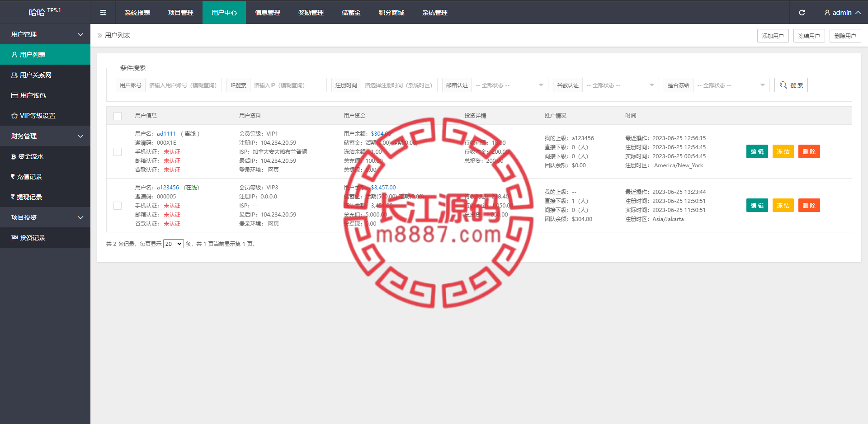Click the 充值记录 currency icon
Image resolution: width=868 pixels, height=424 pixels.
tap(13, 177)
